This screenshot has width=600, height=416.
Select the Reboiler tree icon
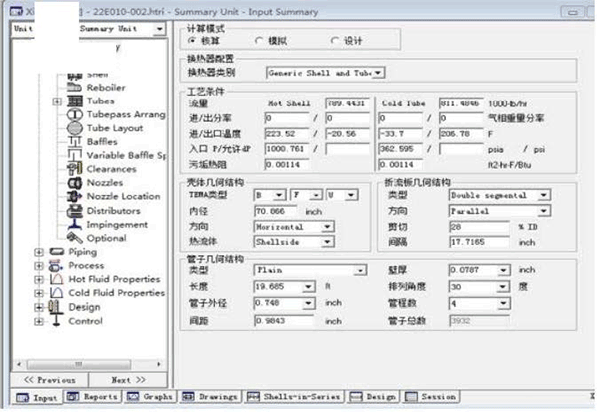click(x=74, y=87)
